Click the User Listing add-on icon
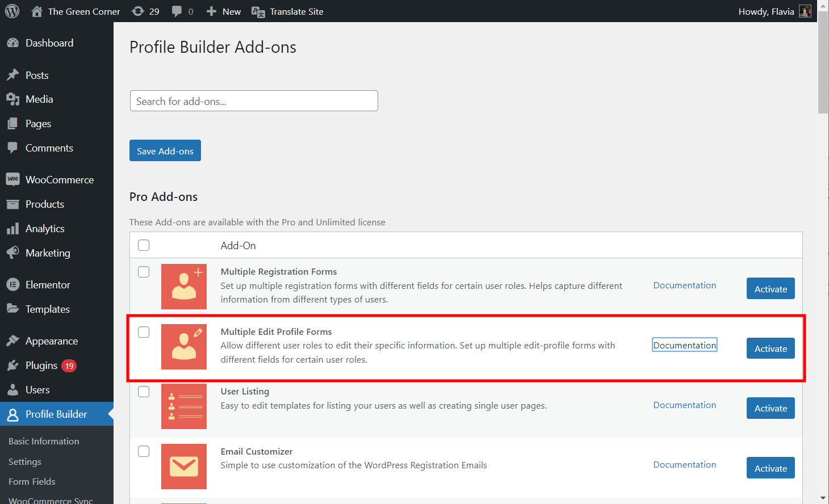Viewport: 829px width, 504px height. point(184,406)
